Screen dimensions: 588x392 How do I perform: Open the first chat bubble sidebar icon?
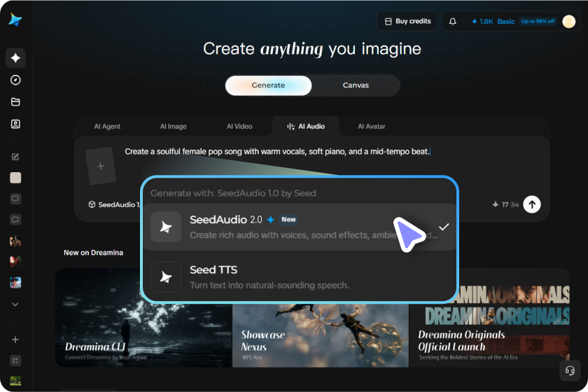(15, 199)
